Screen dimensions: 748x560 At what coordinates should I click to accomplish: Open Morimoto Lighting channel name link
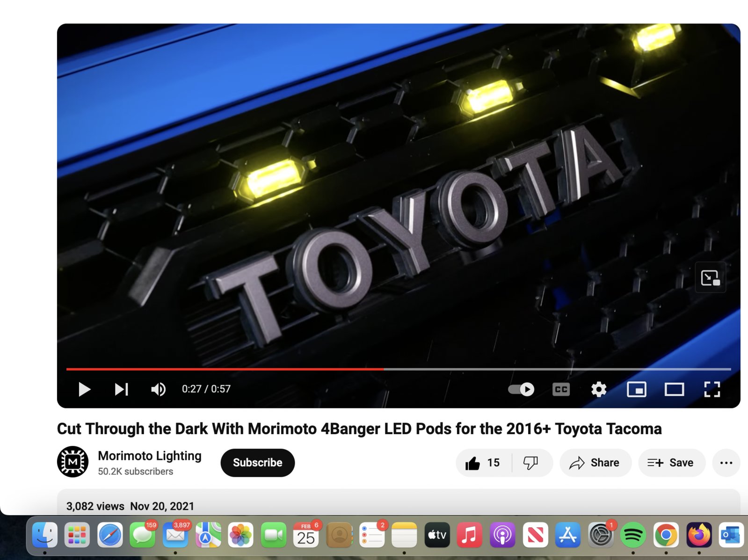click(x=150, y=456)
